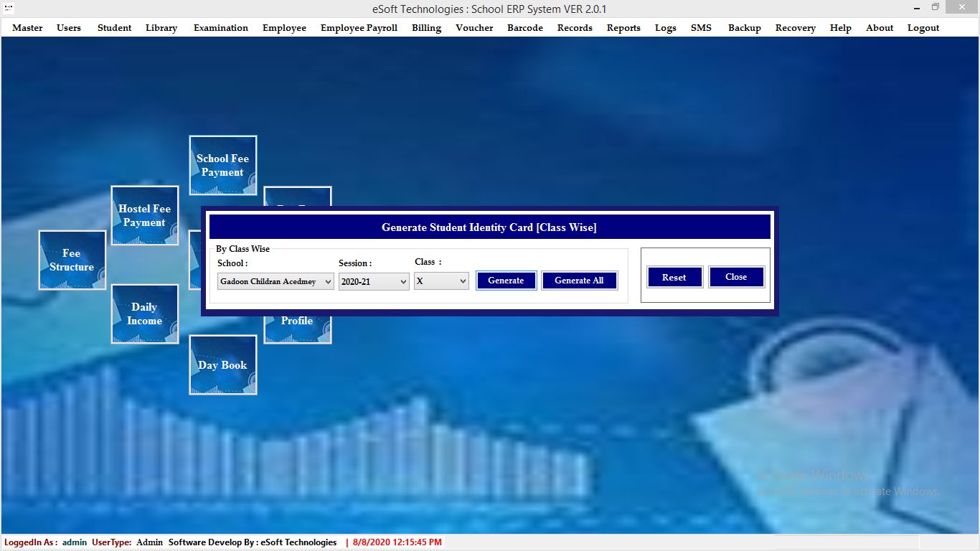
Task: Open the Billing menu
Action: (426, 28)
